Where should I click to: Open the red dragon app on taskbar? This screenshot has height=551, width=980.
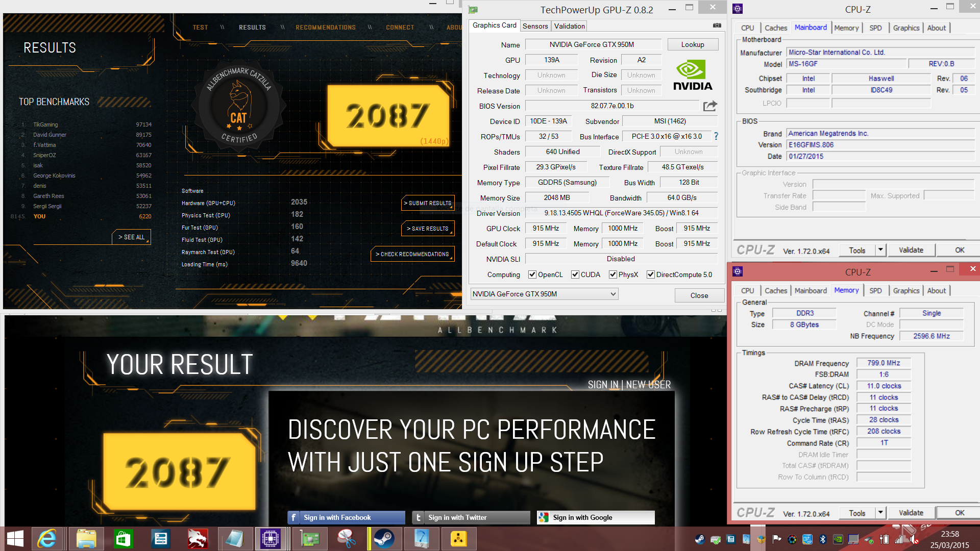click(x=197, y=539)
